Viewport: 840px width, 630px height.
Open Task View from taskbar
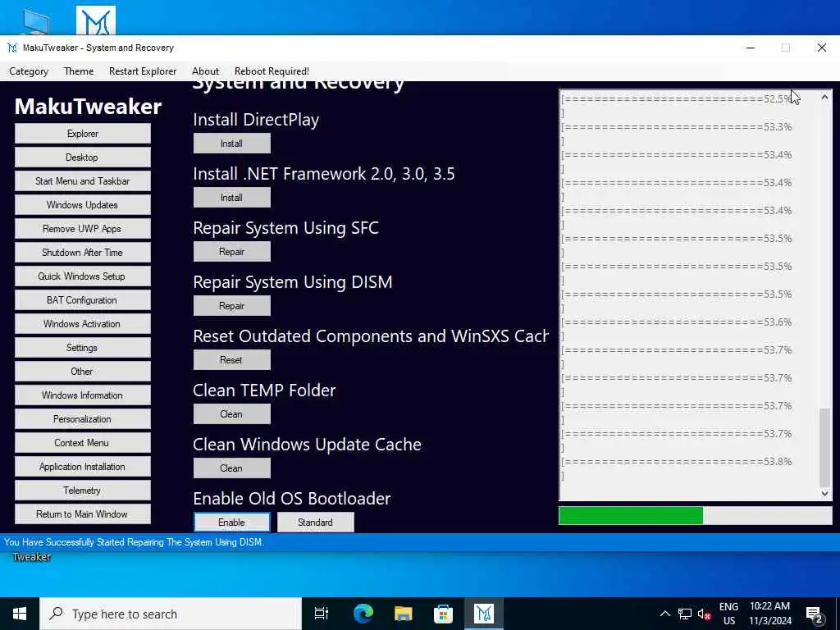tap(322, 614)
